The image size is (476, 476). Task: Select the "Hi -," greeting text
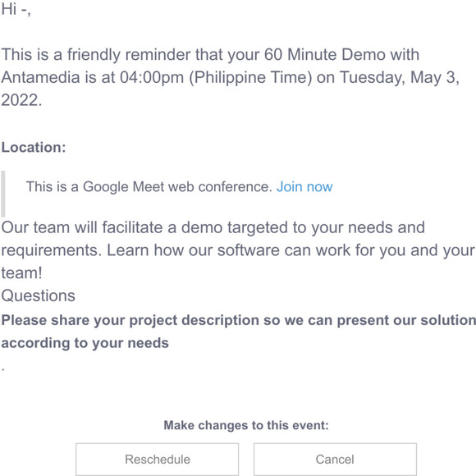pos(16,9)
